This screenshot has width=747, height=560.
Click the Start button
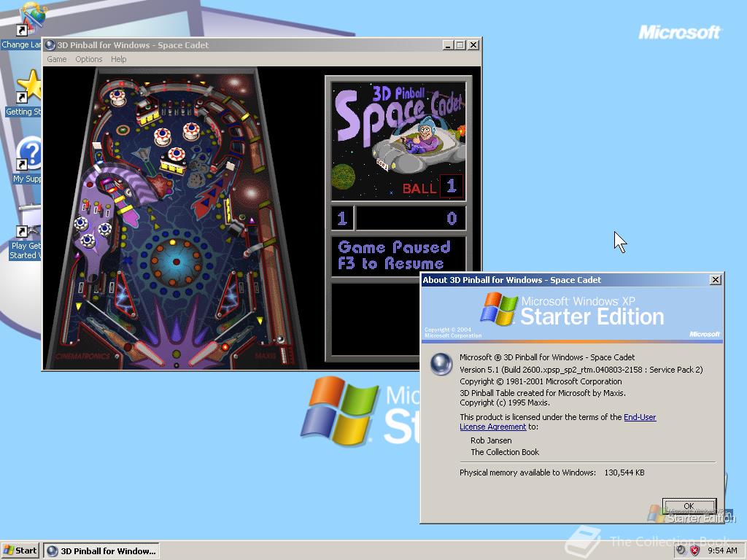(x=20, y=551)
